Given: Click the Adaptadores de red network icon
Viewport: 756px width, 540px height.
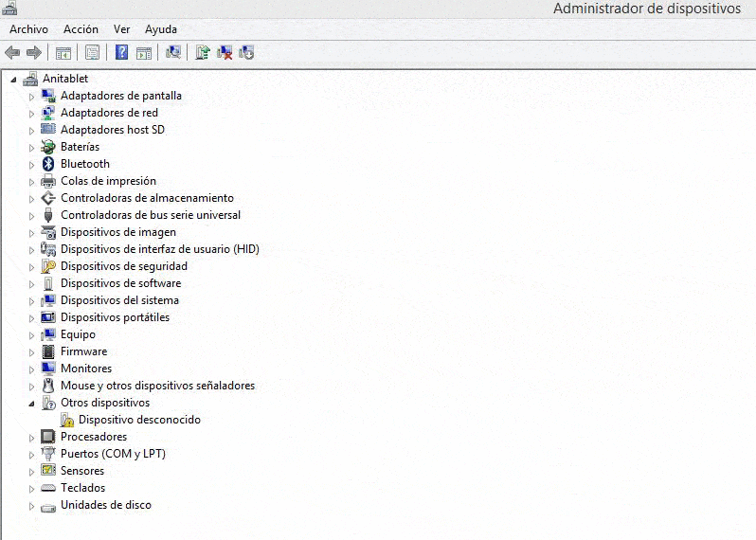Looking at the screenshot, I should pyautogui.click(x=47, y=113).
